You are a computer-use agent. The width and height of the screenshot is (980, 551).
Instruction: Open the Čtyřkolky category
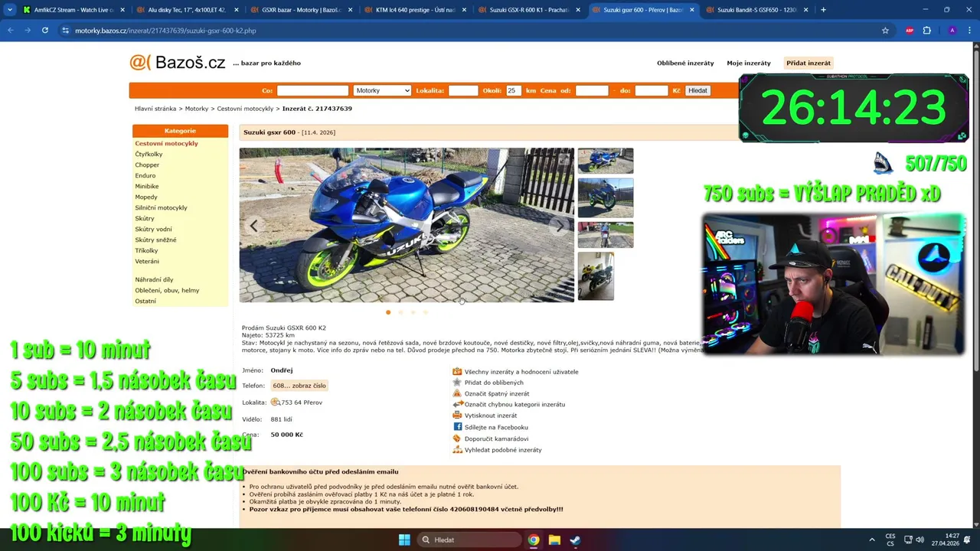coord(149,154)
